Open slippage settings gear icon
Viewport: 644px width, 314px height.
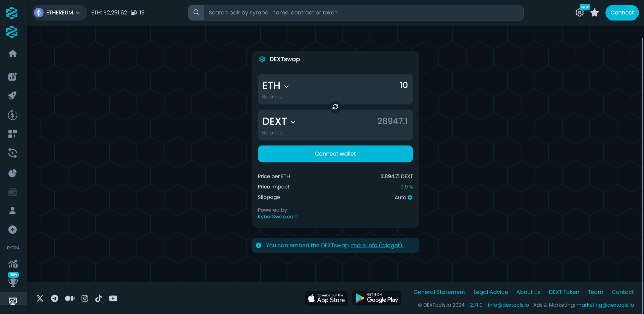click(410, 197)
